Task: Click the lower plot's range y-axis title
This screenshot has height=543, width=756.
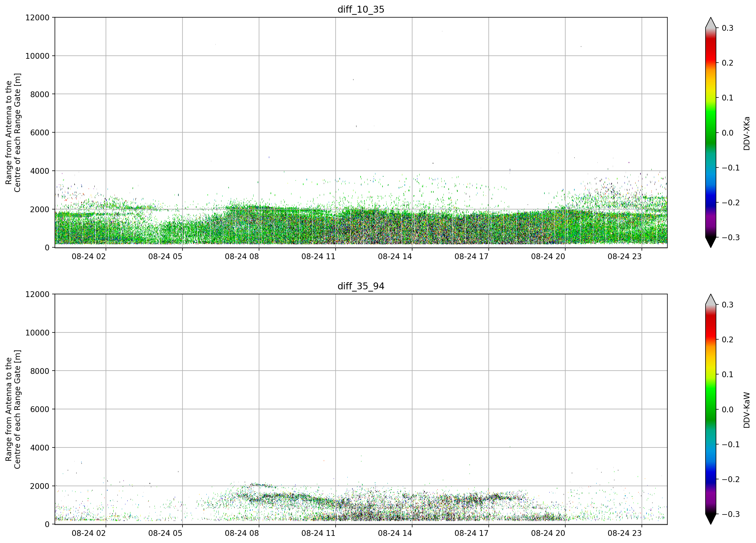Action: tap(13, 409)
